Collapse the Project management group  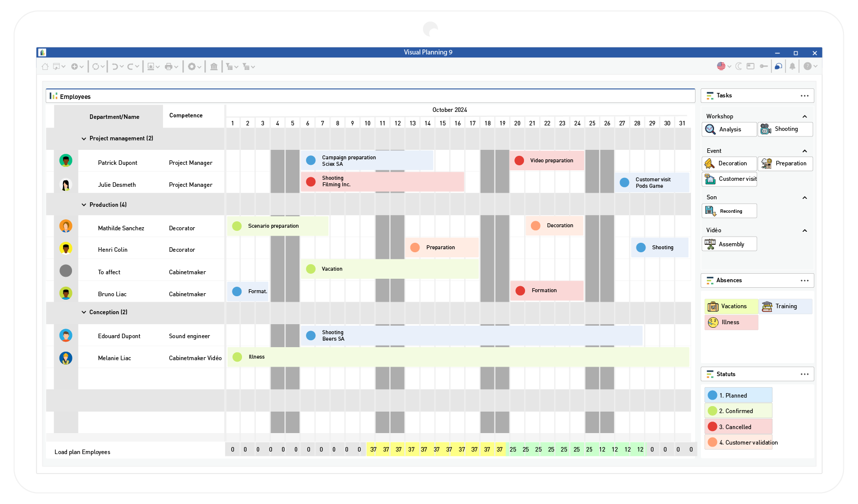coord(84,139)
